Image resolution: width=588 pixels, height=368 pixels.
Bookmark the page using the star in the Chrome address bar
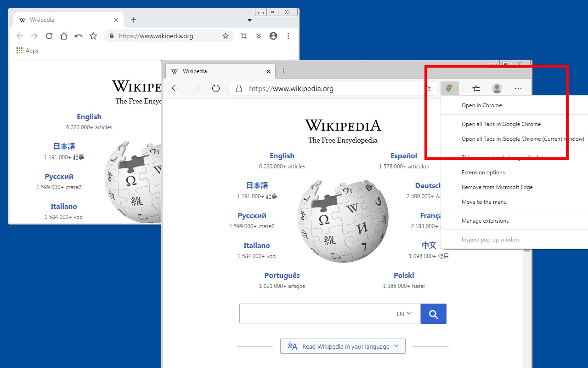pos(226,36)
